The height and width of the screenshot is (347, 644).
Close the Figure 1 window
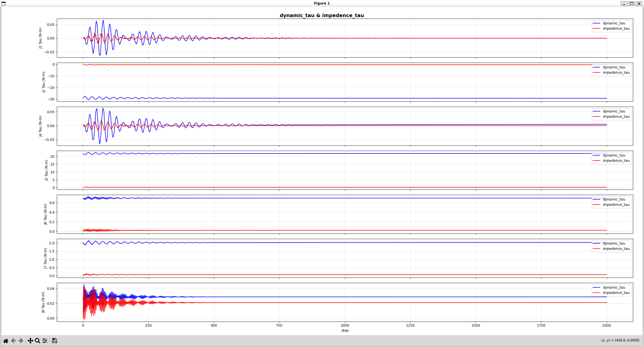pos(639,4)
